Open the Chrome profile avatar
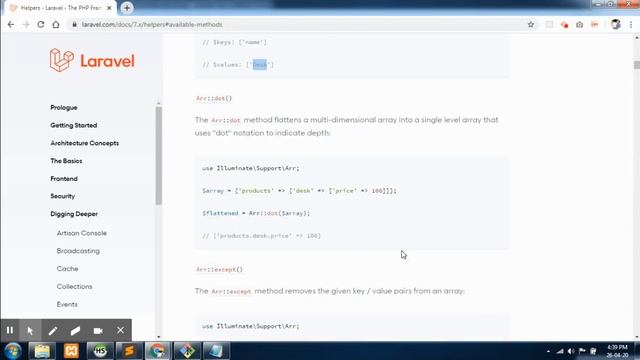 [616, 24]
